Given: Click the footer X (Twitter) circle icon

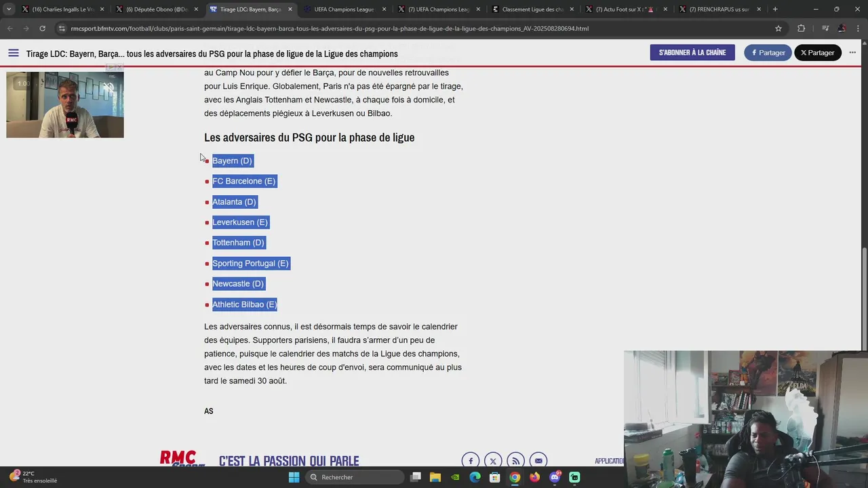Looking at the screenshot, I should pyautogui.click(x=493, y=461).
